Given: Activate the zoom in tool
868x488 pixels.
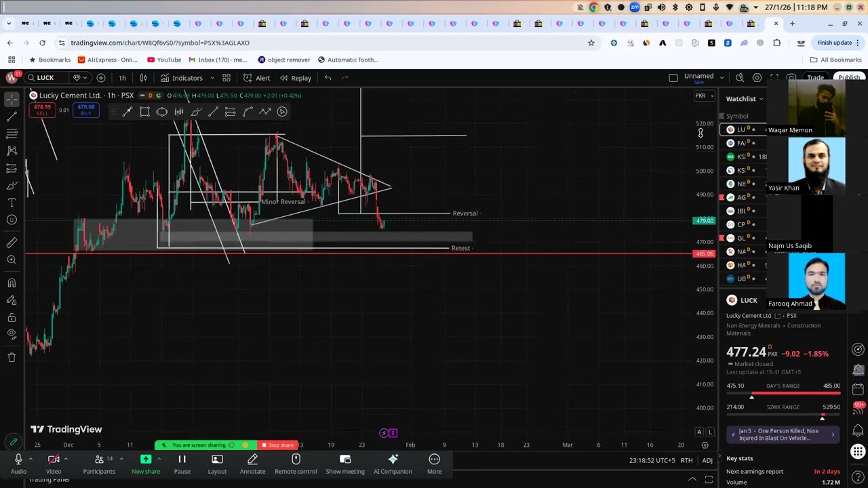Looking at the screenshot, I should point(12,260).
